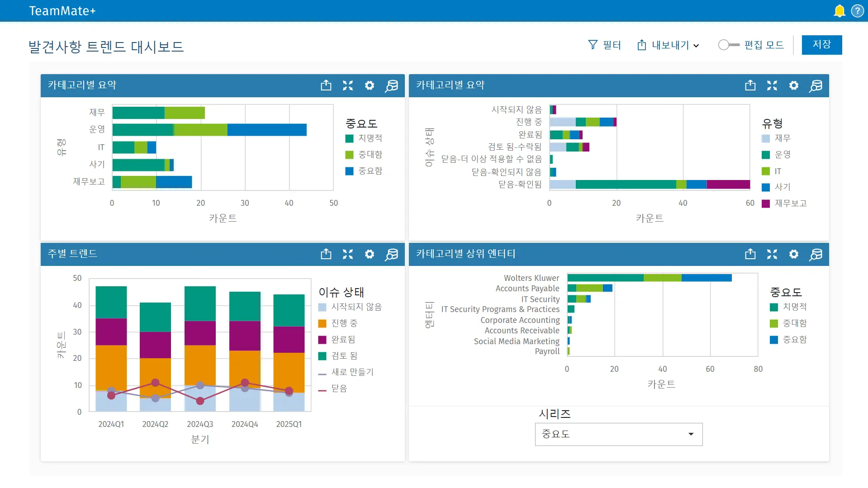This screenshot has height=488, width=868.
Task: Click the 저장 button
Action: tap(821, 45)
